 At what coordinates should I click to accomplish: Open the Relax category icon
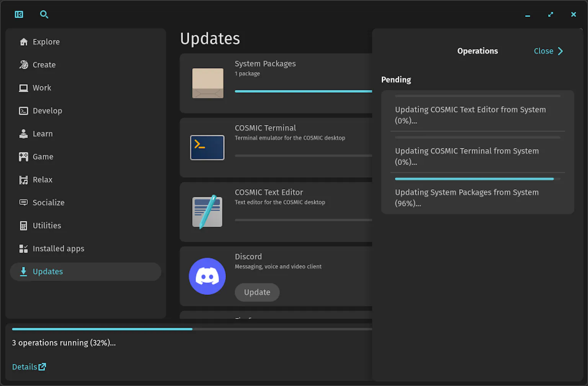[23, 180]
